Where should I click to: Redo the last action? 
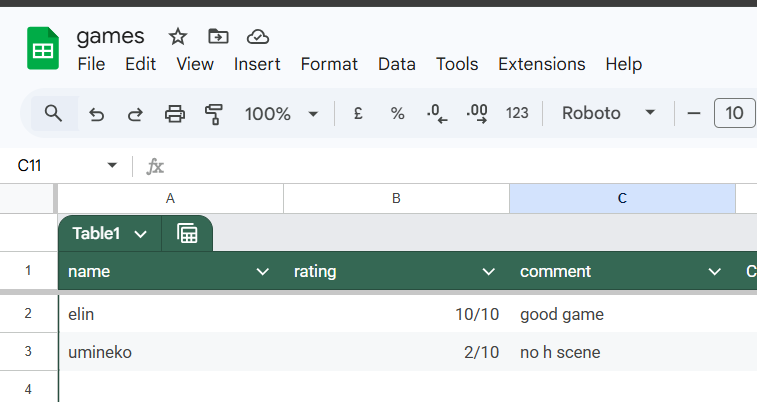coord(135,114)
